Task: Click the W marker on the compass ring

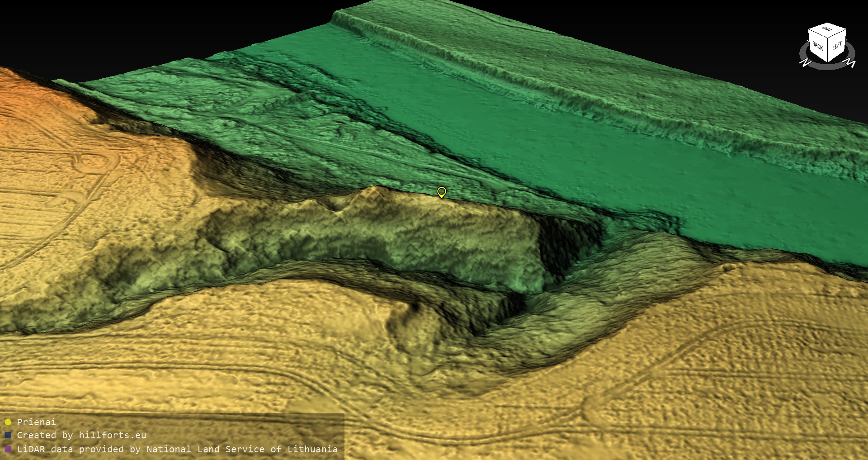Action: pyautogui.click(x=850, y=63)
